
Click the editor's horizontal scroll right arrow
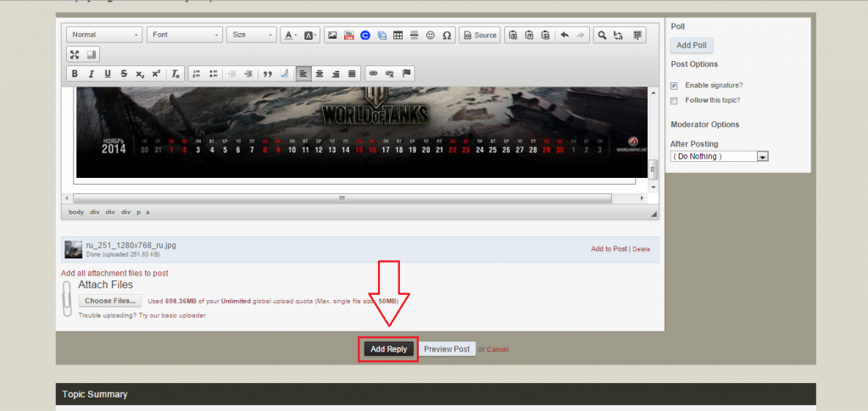point(643,198)
